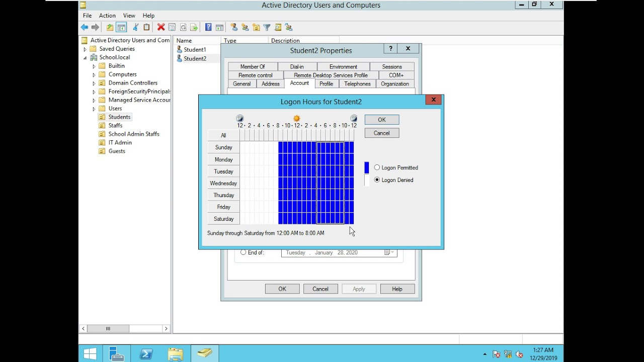
Task: Click OK in Logon Hours dialog
Action: tap(382, 120)
